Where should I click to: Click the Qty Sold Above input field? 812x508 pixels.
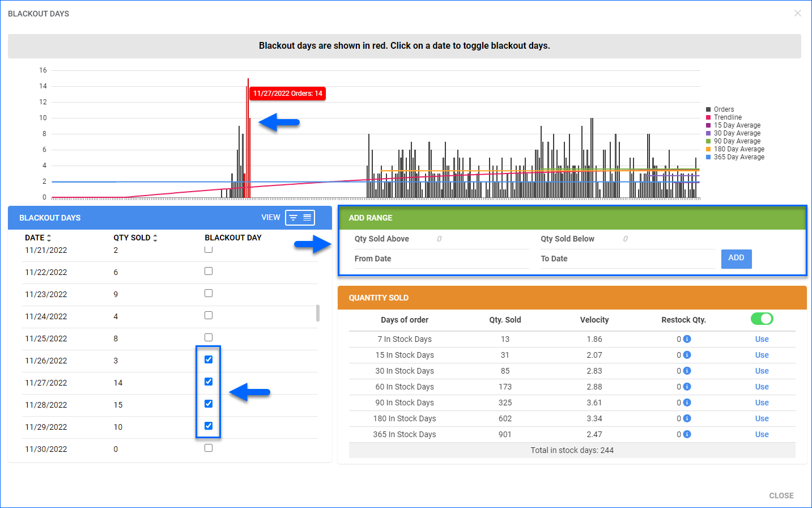tap(482, 239)
